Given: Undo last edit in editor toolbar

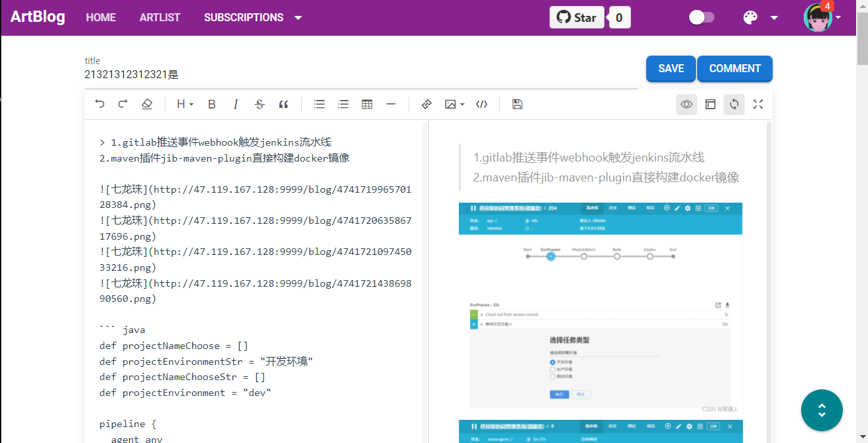Looking at the screenshot, I should coord(99,104).
